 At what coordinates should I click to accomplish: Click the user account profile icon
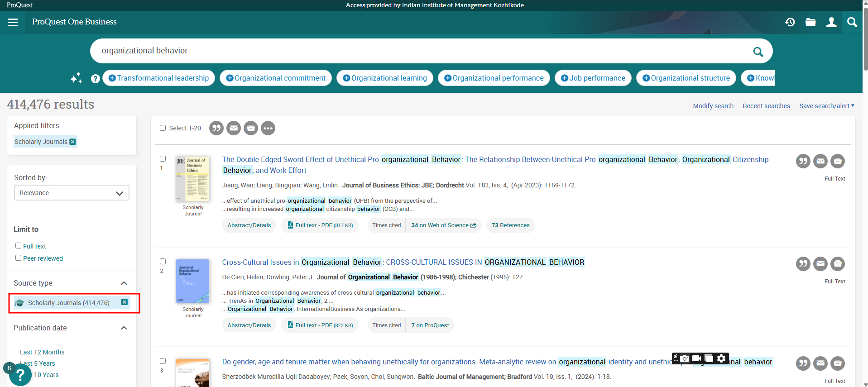coord(831,22)
